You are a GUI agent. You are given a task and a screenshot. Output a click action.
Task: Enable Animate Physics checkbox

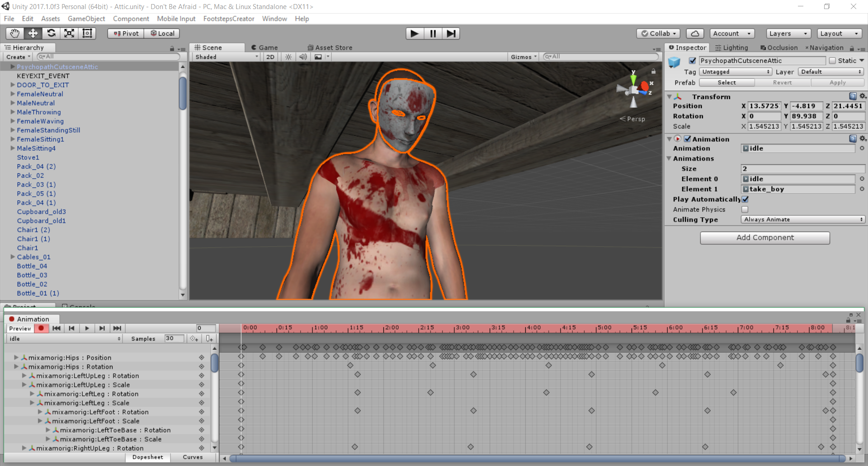[745, 209]
